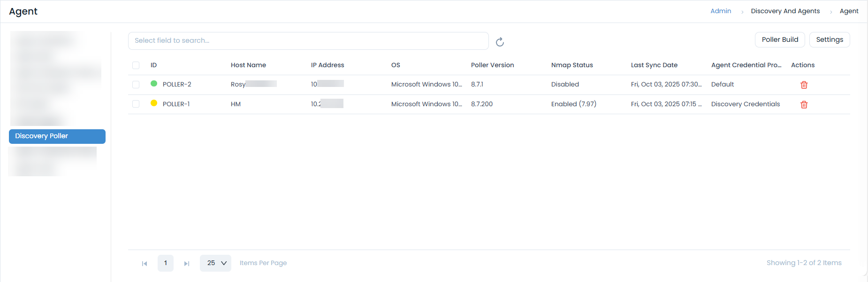Screen dimensions: 868x282
Task: Open the Settings button
Action: pyautogui.click(x=829, y=40)
